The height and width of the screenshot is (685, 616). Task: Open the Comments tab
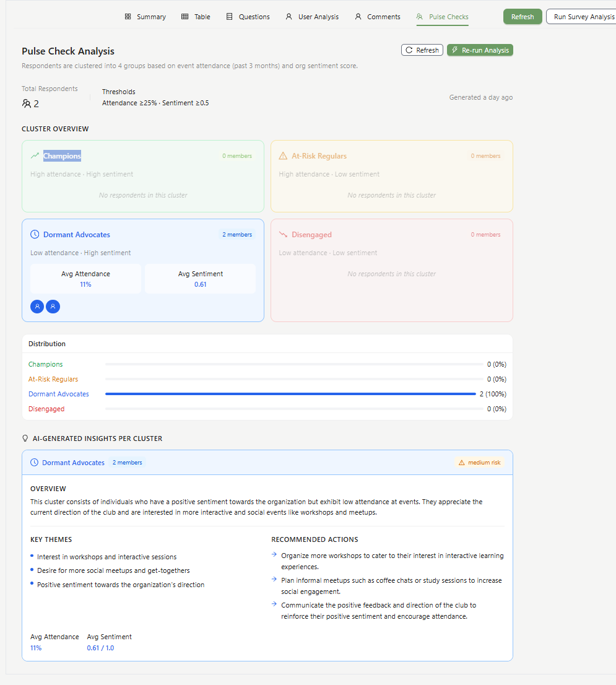click(378, 17)
